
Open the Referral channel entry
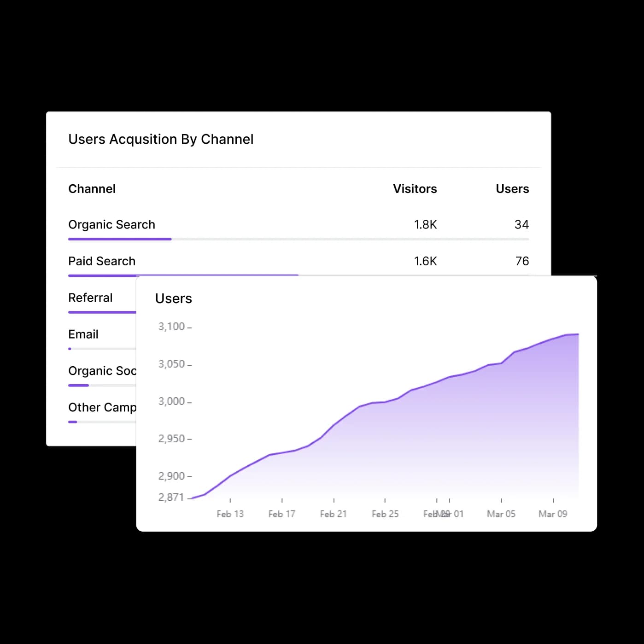tap(90, 298)
